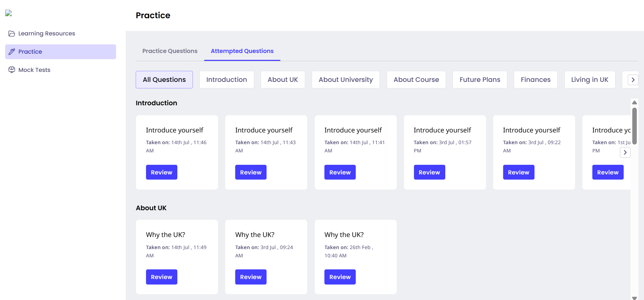The image size is (644, 300).
Task: Show more Introduction cards with chevron arrow
Action: coord(625,152)
